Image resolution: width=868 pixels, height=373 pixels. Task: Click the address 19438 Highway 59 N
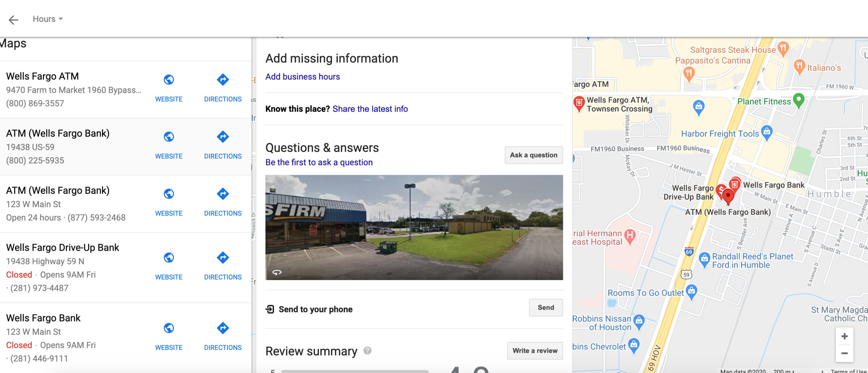pyautogui.click(x=45, y=261)
